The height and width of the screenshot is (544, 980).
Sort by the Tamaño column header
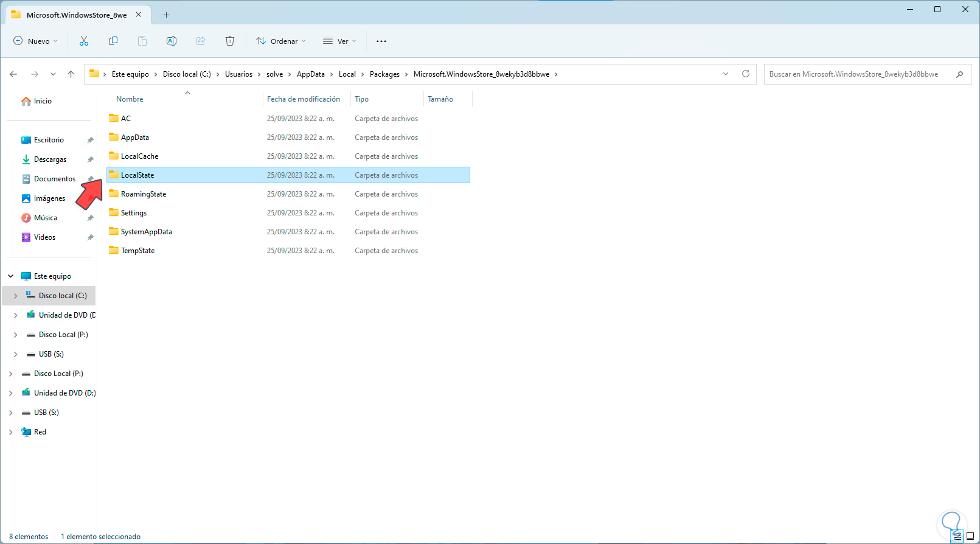tap(440, 99)
